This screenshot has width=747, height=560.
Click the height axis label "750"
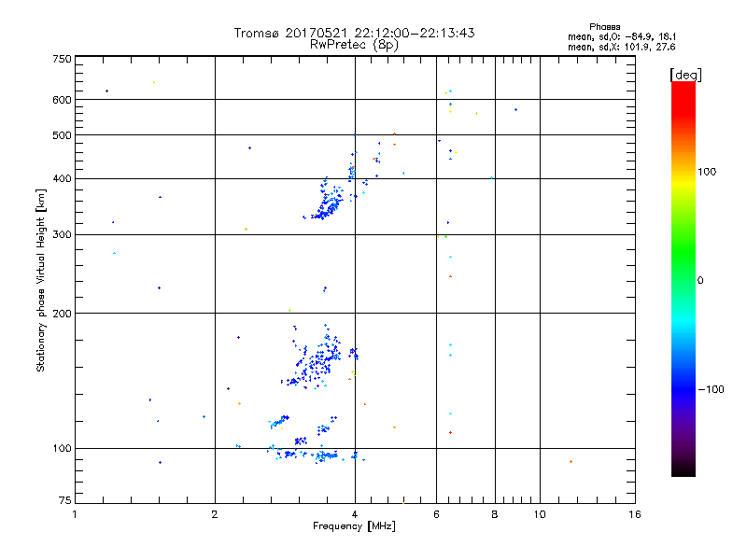pos(62,59)
